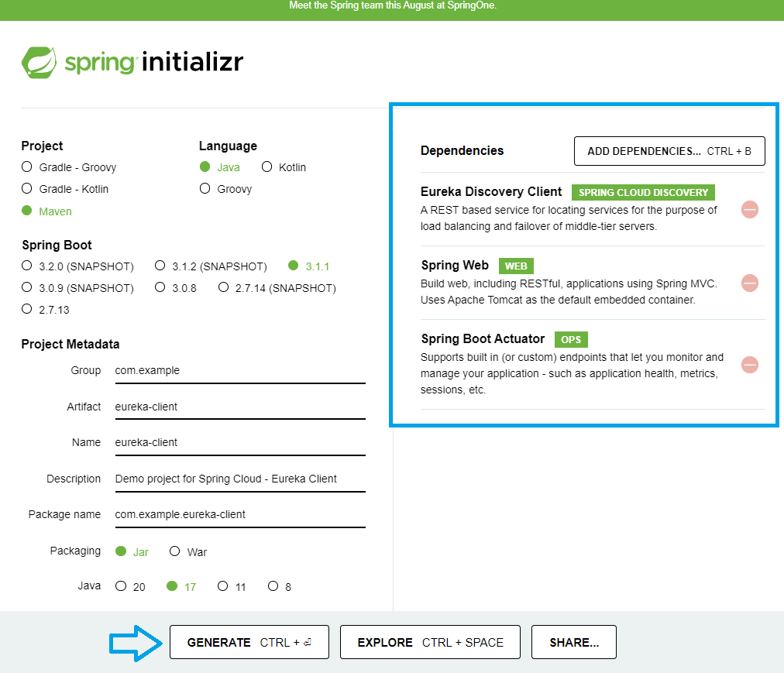
Task: Select Spring Boot 3.0.9 (SNAPSHOT)
Action: (x=77, y=288)
